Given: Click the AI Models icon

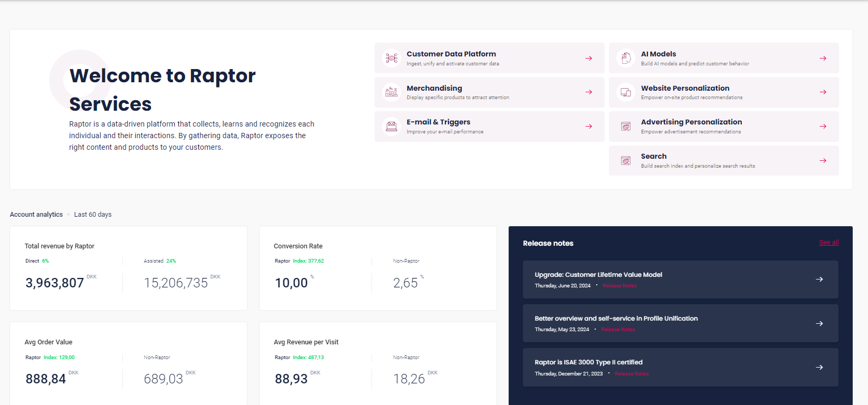Looking at the screenshot, I should coord(626,58).
